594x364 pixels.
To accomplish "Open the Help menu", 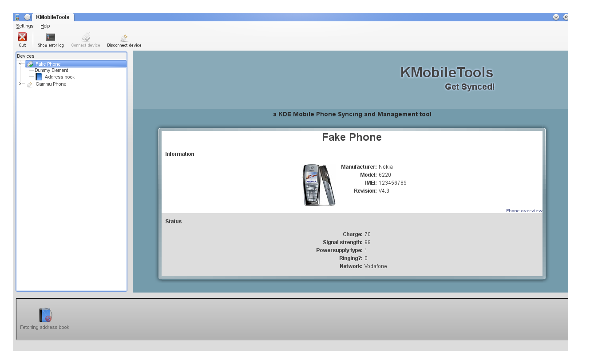I will (x=45, y=26).
